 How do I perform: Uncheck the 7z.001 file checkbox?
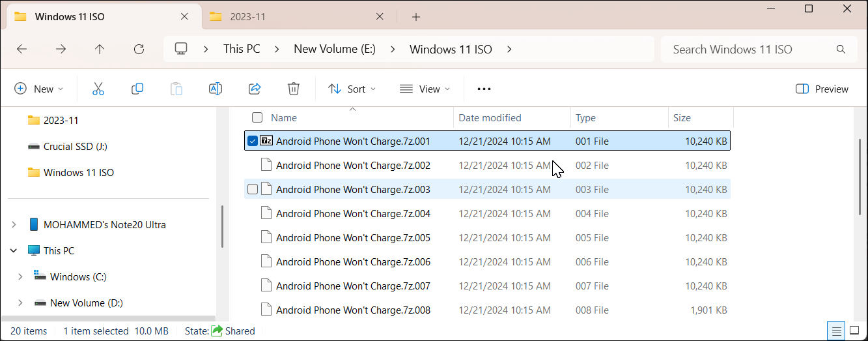[x=253, y=141]
